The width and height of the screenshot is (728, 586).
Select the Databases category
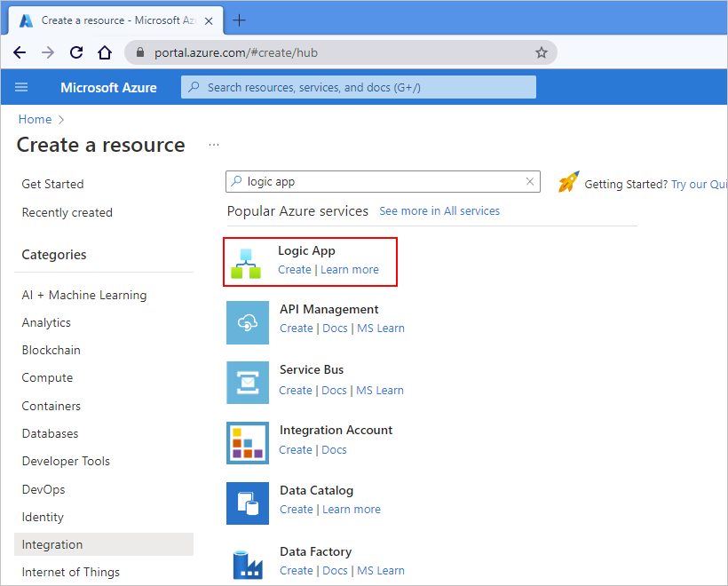pos(50,433)
